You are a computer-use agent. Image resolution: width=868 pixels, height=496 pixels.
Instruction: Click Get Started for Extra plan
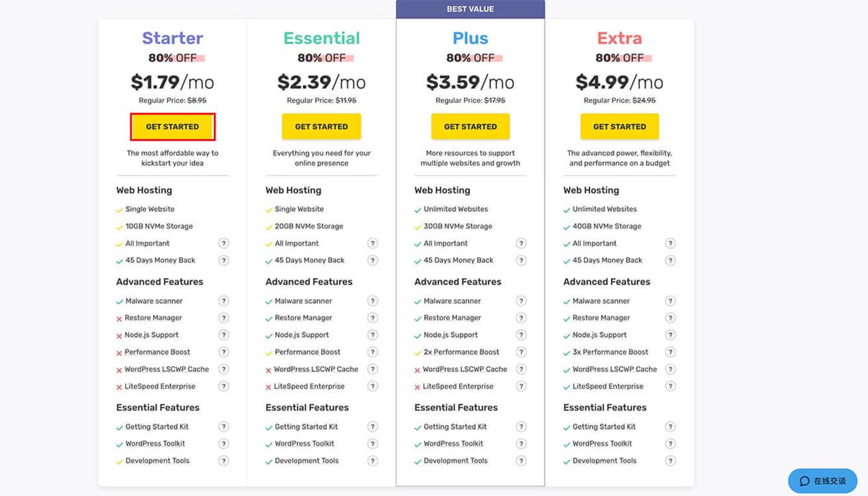619,126
